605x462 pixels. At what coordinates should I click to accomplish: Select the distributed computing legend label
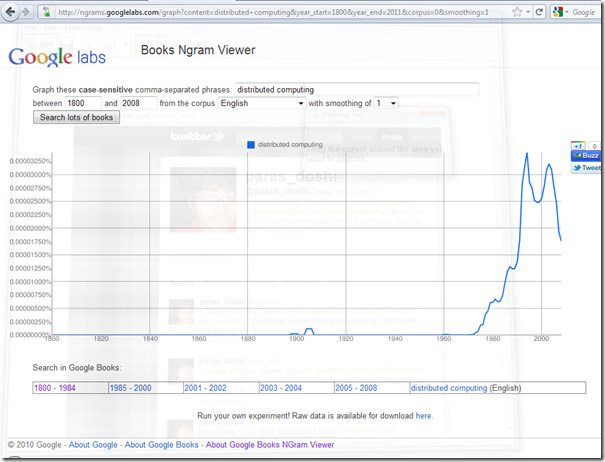pyautogui.click(x=290, y=144)
